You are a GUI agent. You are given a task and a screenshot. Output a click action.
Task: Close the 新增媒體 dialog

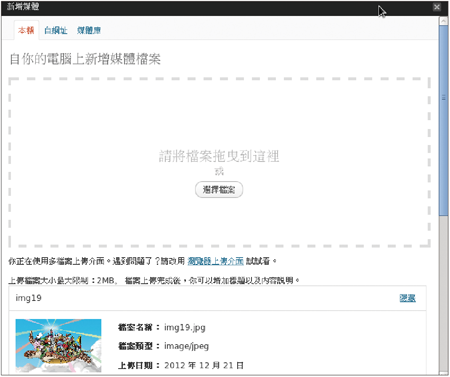(437, 7)
